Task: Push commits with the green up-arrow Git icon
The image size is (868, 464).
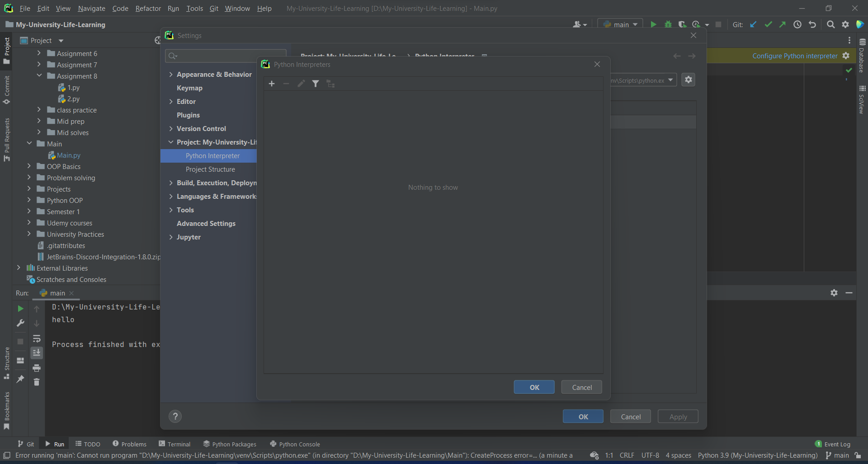Action: tap(783, 24)
